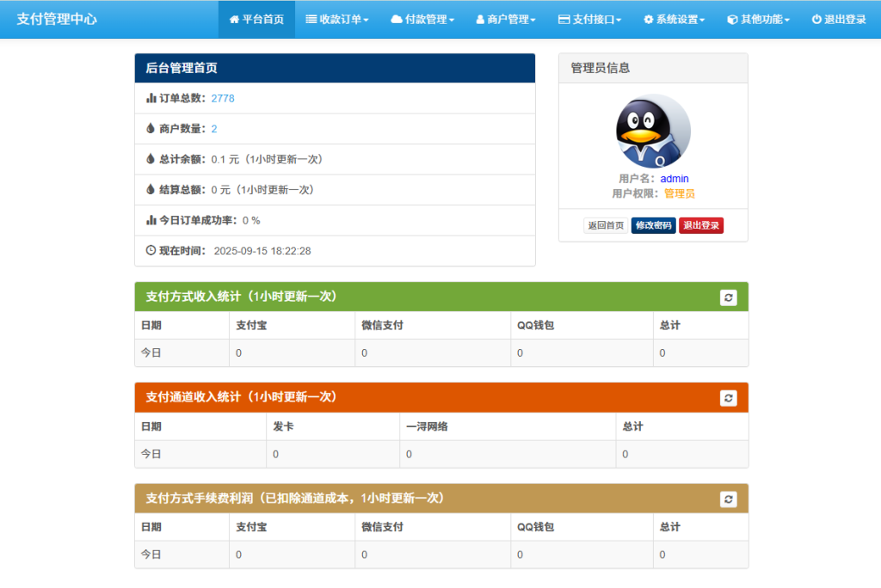
Task: Select the 平台首页 menu item
Action: 256,20
